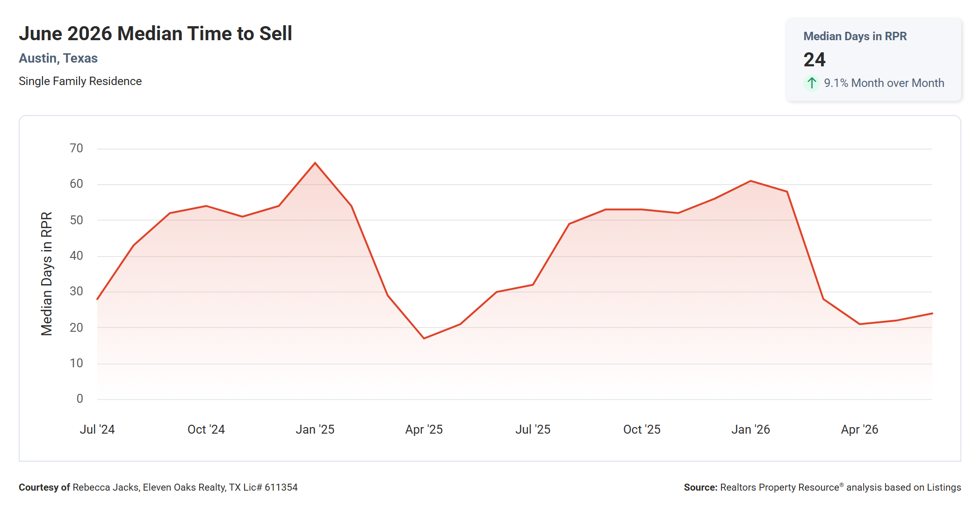980x514 pixels.
Task: Click the '20' y-axis label
Action: coord(76,328)
